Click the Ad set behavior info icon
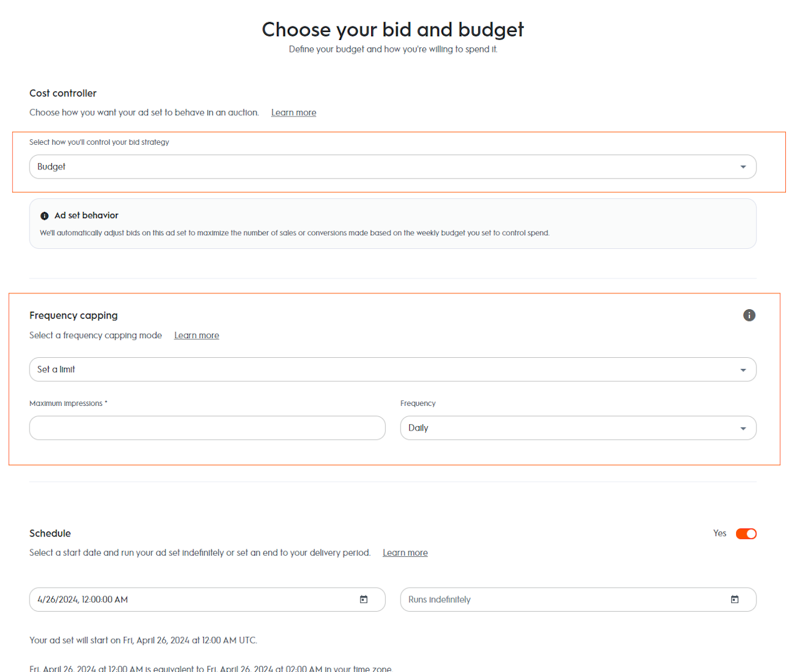 point(44,216)
